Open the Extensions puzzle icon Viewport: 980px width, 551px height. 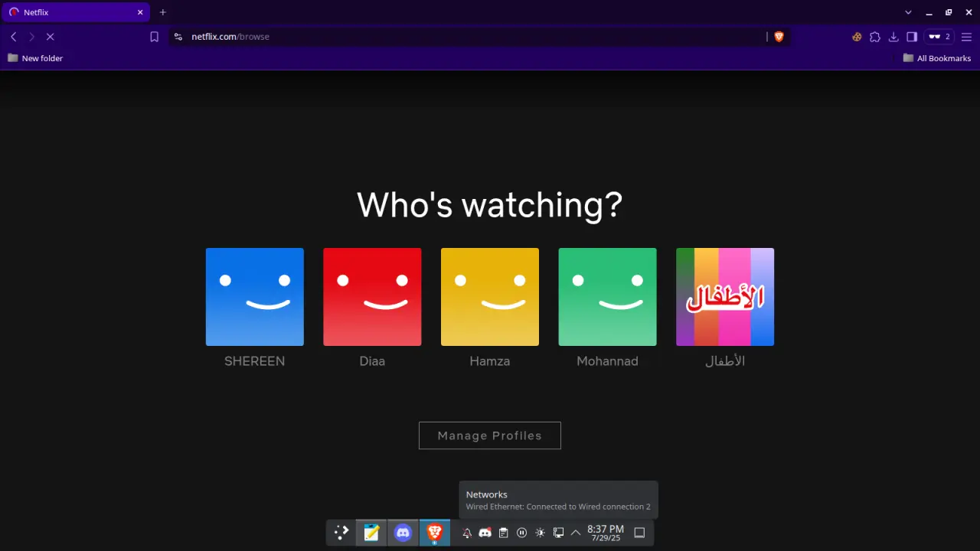tap(875, 37)
